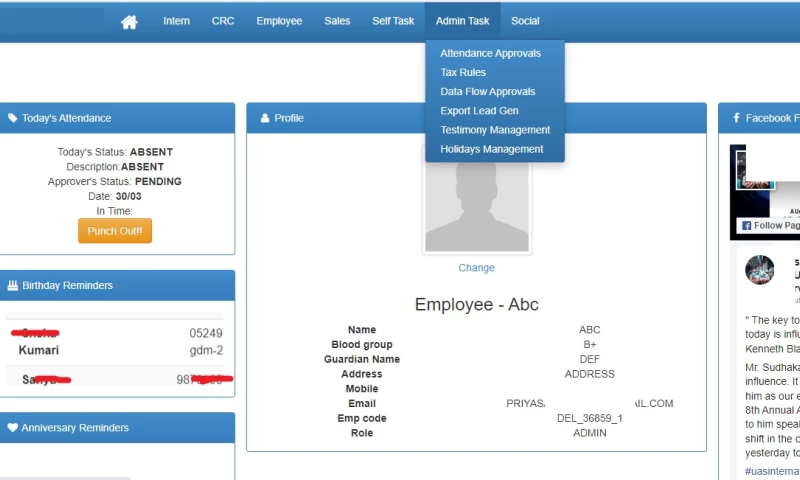
Task: Open the CRC menu
Action: (x=223, y=21)
